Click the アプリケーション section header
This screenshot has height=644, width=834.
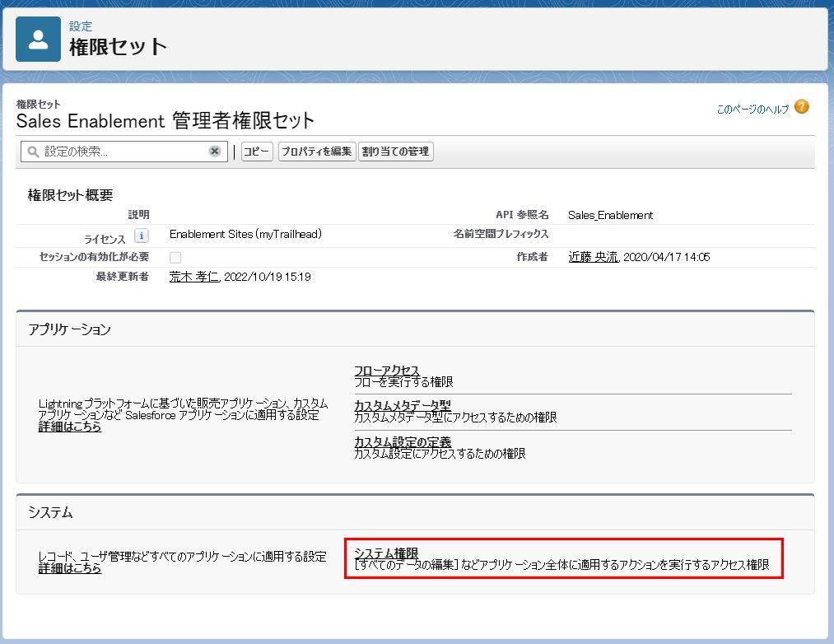click(x=415, y=329)
